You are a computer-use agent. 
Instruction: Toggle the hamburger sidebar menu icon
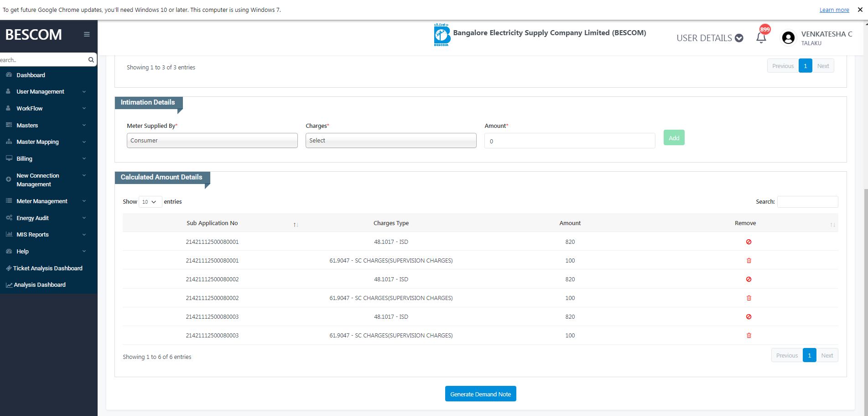tap(87, 35)
